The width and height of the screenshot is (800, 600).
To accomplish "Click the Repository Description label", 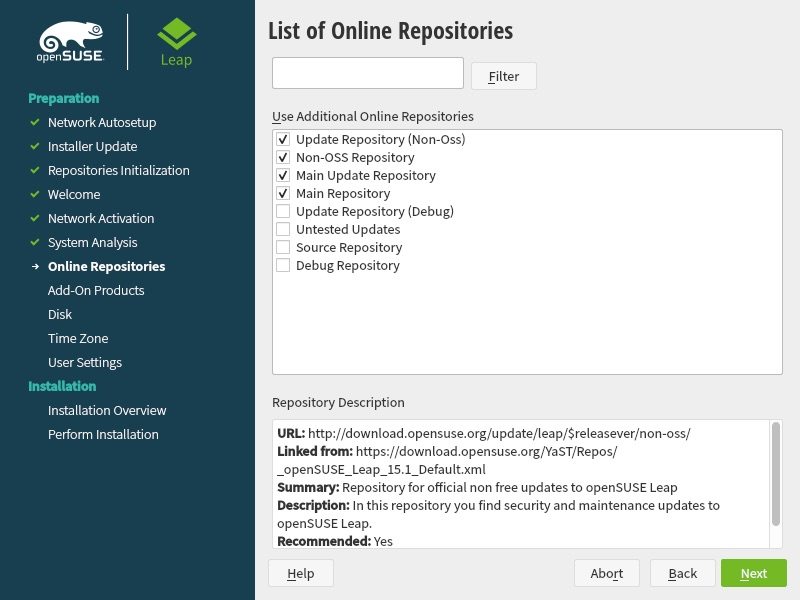I will (x=338, y=403).
